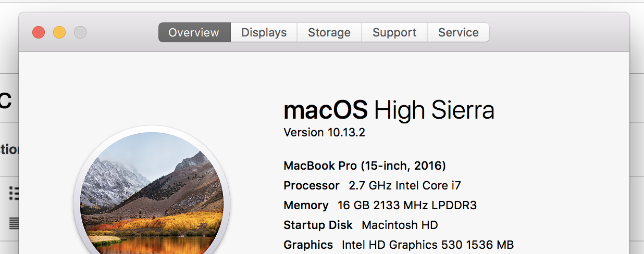This screenshot has width=644, height=254.
Task: Minimize the window with the yellow button
Action: pos(59,32)
